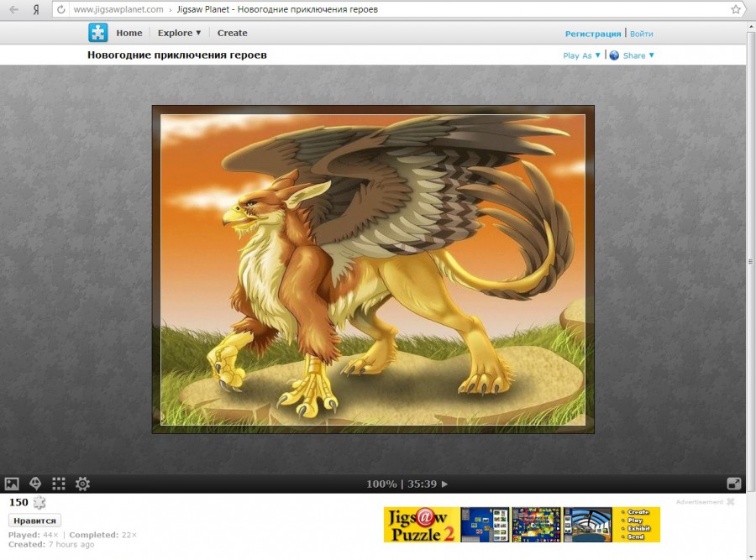Click the puzzle piece count icon
Image resolution: width=756 pixels, height=560 pixels.
(x=39, y=502)
